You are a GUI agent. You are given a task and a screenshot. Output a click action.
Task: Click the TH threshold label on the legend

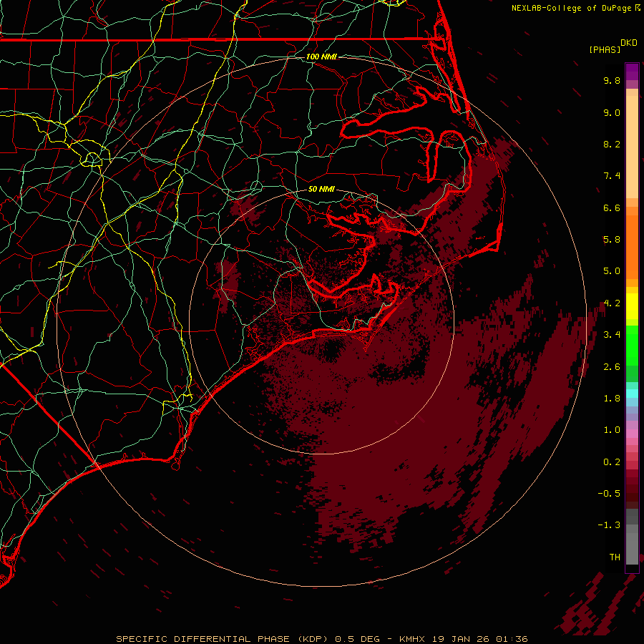(615, 557)
